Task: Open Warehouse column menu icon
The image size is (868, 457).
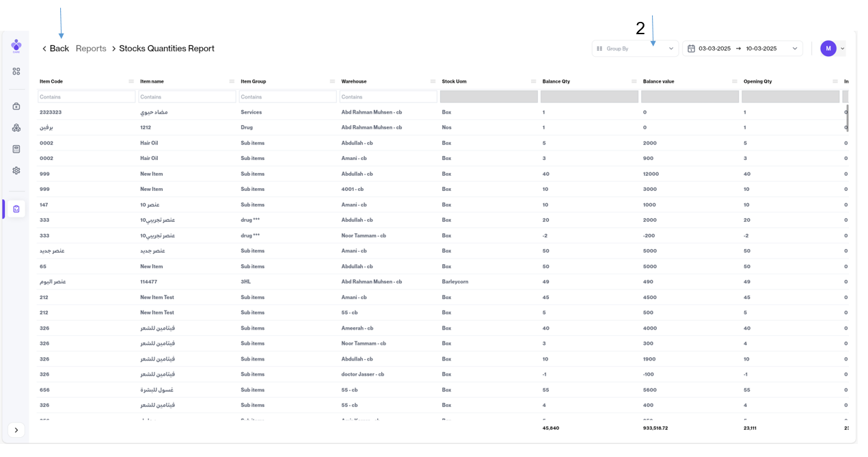Action: (x=433, y=81)
